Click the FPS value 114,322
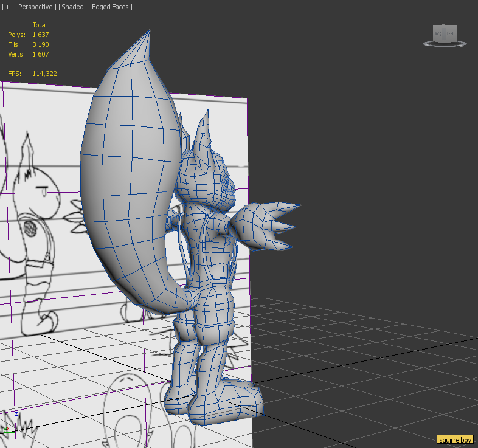The width and height of the screenshot is (478, 448). pyautogui.click(x=44, y=74)
